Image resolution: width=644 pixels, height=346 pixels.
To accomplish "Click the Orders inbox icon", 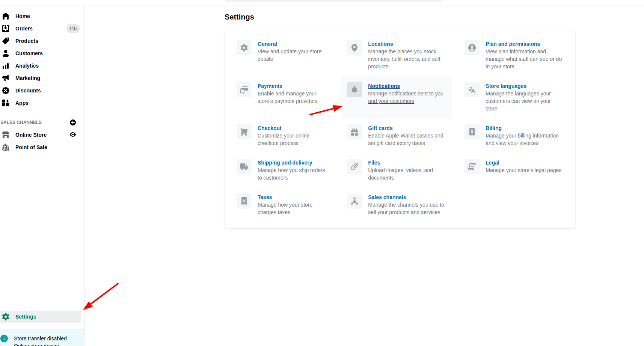I will pyautogui.click(x=6, y=29).
